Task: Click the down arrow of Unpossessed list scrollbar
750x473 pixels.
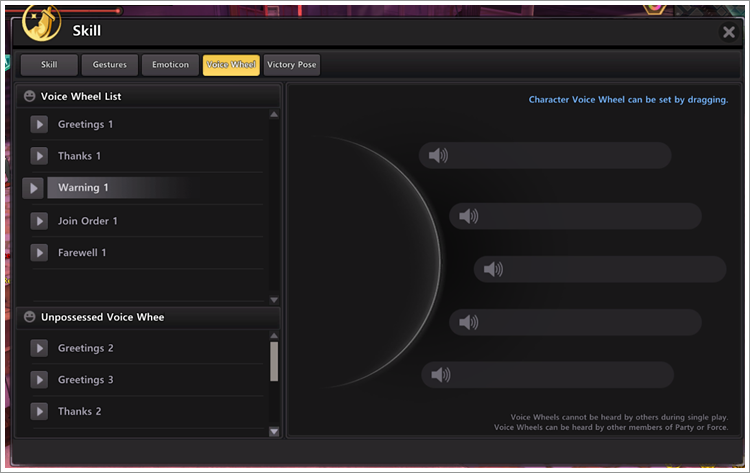Action: tap(274, 431)
